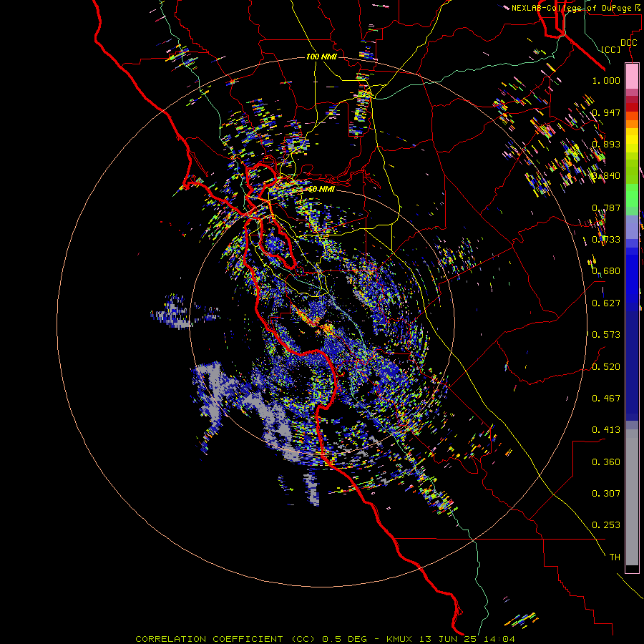Select the 0.733 scale value

tap(606, 240)
